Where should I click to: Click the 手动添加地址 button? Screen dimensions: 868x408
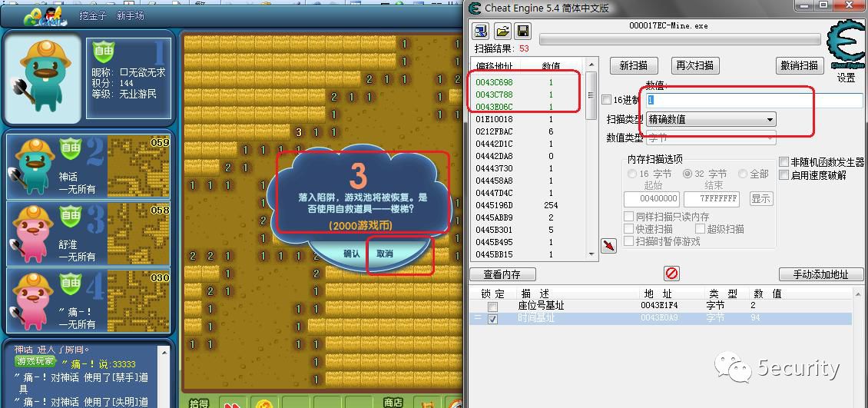tap(821, 274)
